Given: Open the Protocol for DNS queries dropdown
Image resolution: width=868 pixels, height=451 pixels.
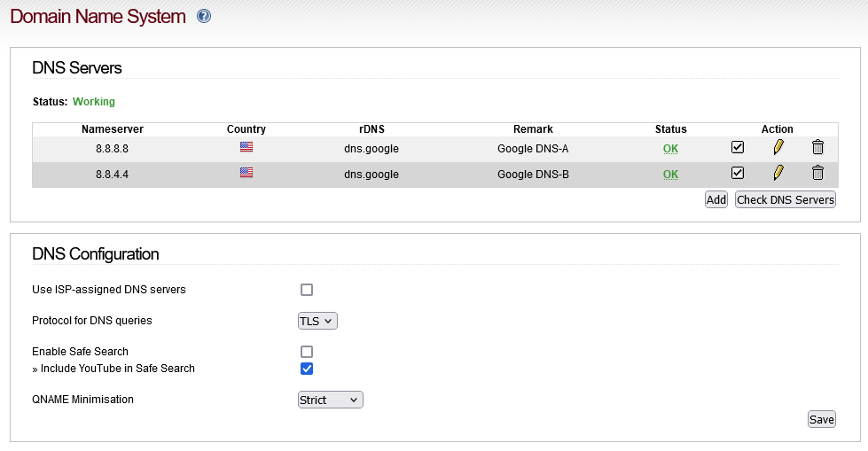Looking at the screenshot, I should (x=317, y=321).
